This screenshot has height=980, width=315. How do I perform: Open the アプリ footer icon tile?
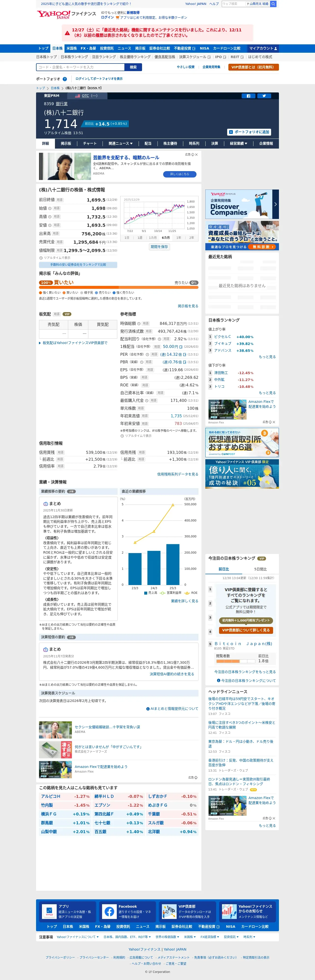(x=50, y=912)
